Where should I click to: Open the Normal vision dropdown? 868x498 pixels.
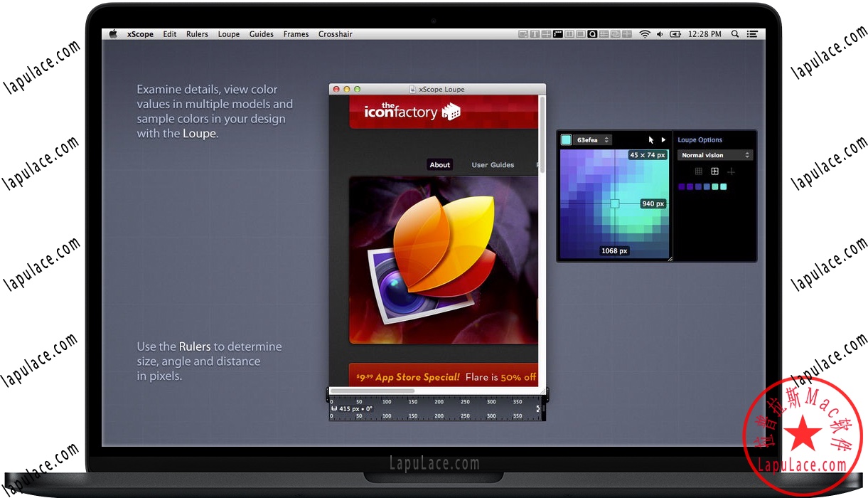tap(714, 155)
